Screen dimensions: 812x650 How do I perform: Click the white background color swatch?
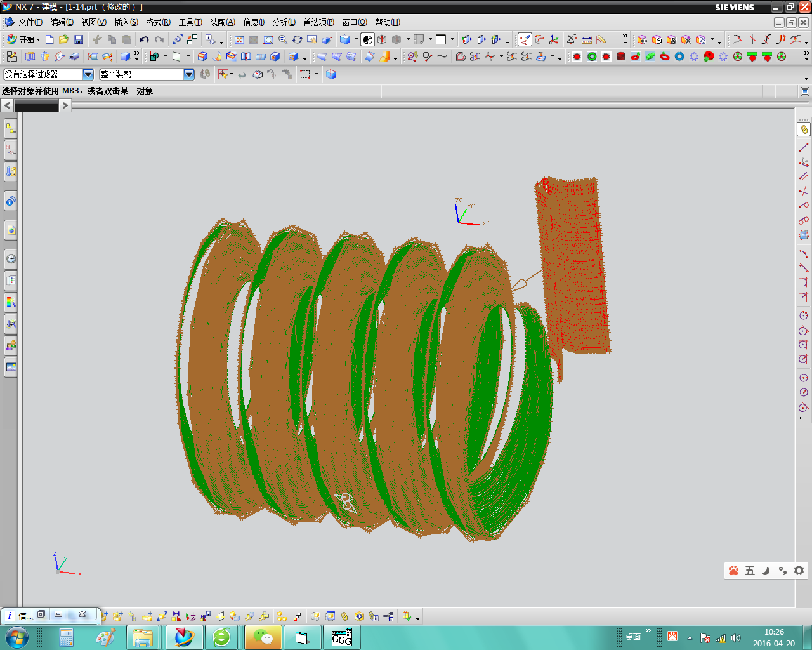pyautogui.click(x=441, y=39)
